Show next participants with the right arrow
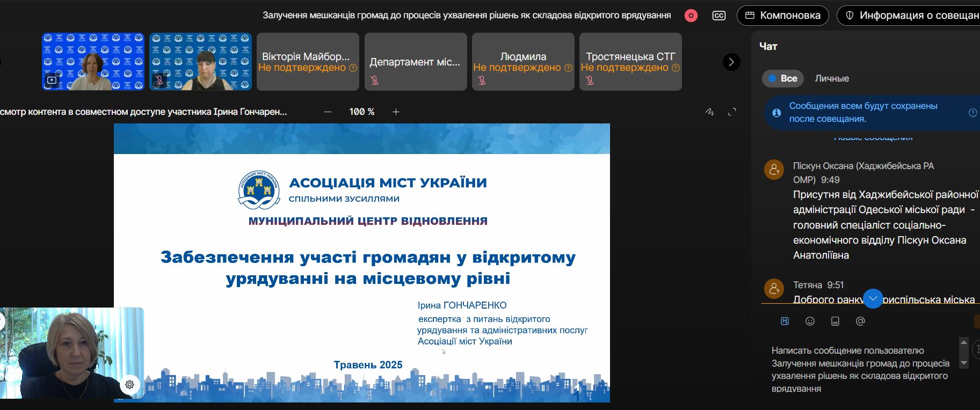Image resolution: width=980 pixels, height=410 pixels. (x=731, y=62)
